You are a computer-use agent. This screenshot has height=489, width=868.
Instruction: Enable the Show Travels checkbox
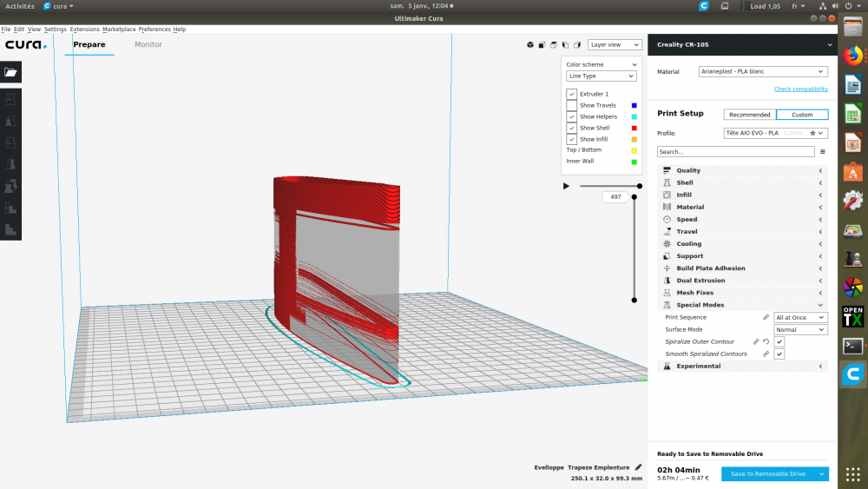[x=572, y=105]
